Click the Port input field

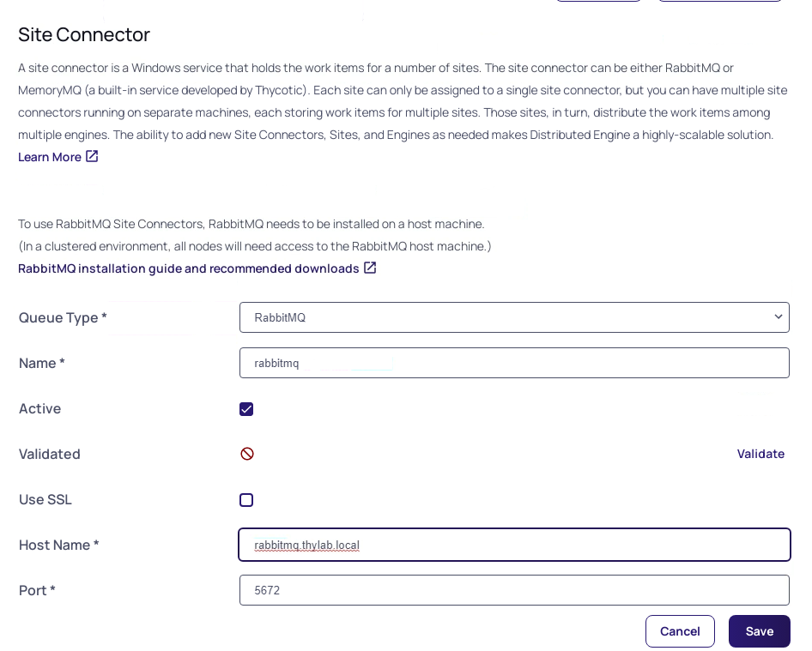[x=514, y=590]
